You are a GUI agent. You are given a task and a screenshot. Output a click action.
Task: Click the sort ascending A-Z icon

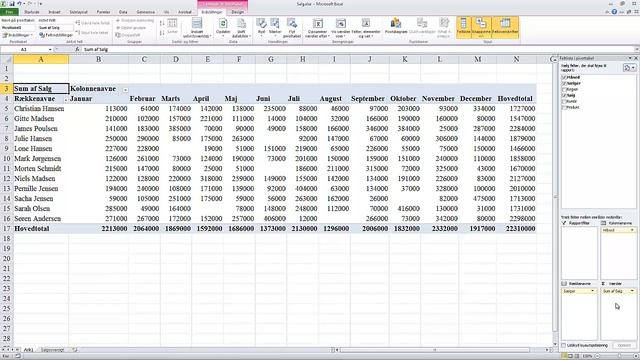pyautogui.click(x=162, y=23)
